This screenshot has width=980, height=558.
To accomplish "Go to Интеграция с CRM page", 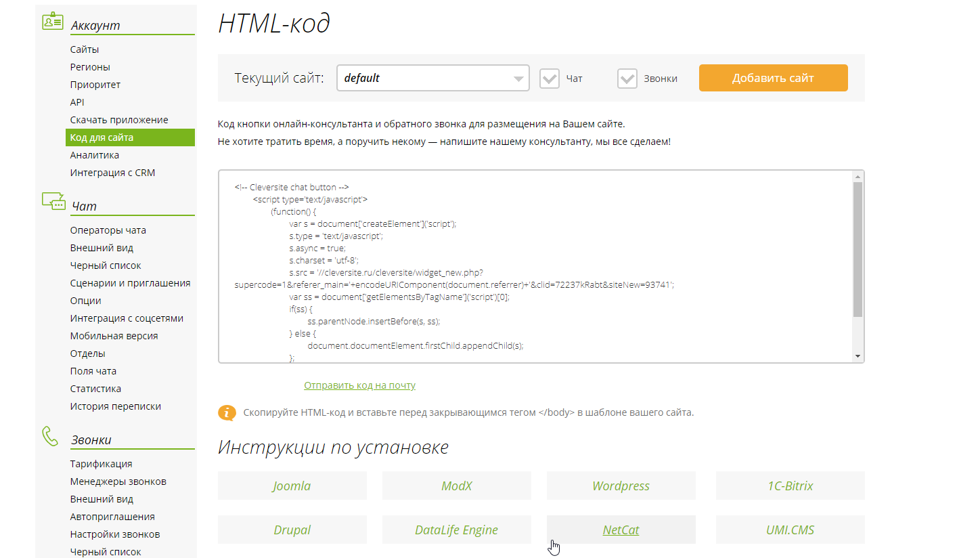I will 112,173.
